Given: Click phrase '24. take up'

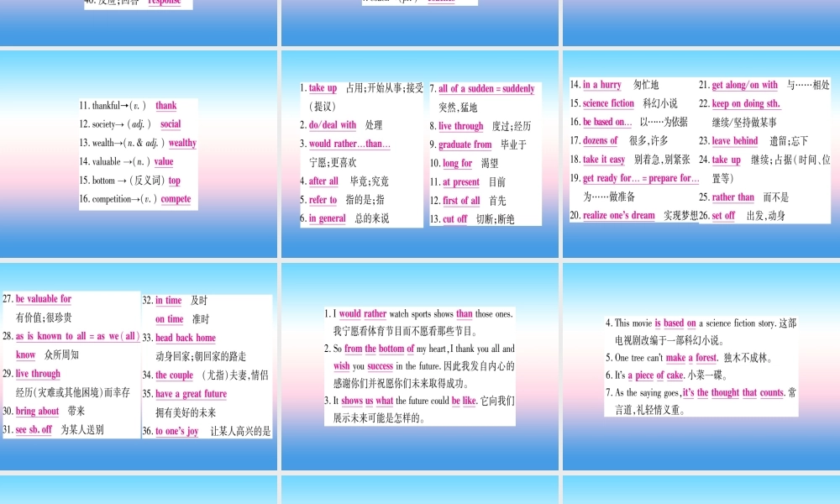Looking at the screenshot, I should pos(720,160).
